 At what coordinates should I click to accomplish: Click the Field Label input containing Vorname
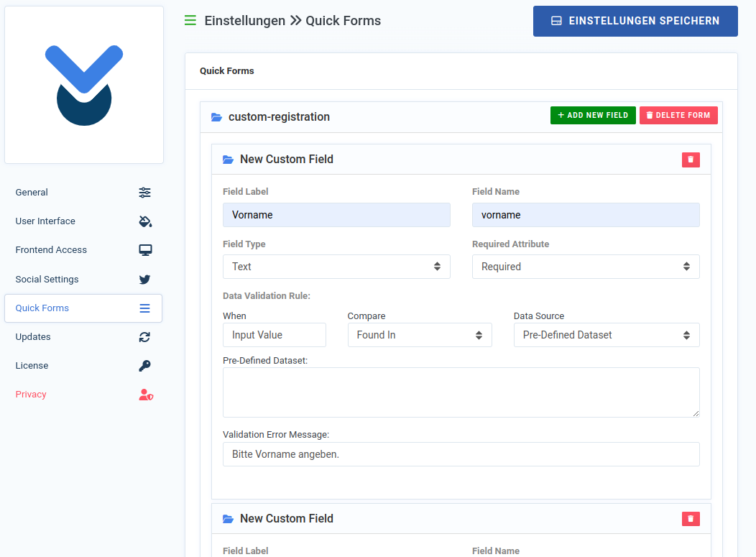336,215
